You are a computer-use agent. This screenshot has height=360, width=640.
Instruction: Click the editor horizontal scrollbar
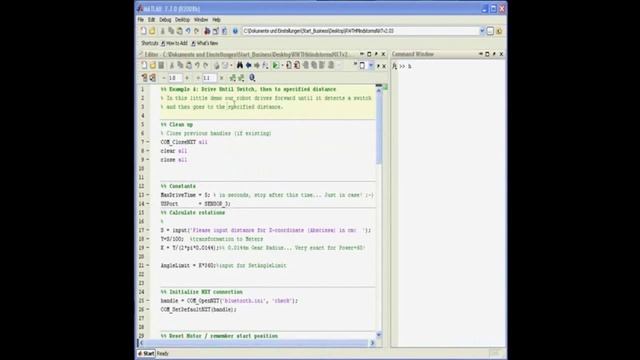256,343
